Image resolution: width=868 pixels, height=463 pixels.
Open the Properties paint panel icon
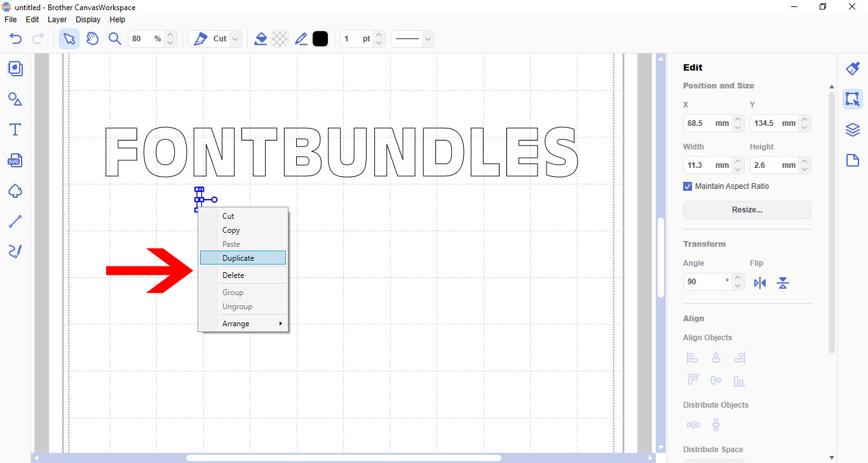click(853, 69)
